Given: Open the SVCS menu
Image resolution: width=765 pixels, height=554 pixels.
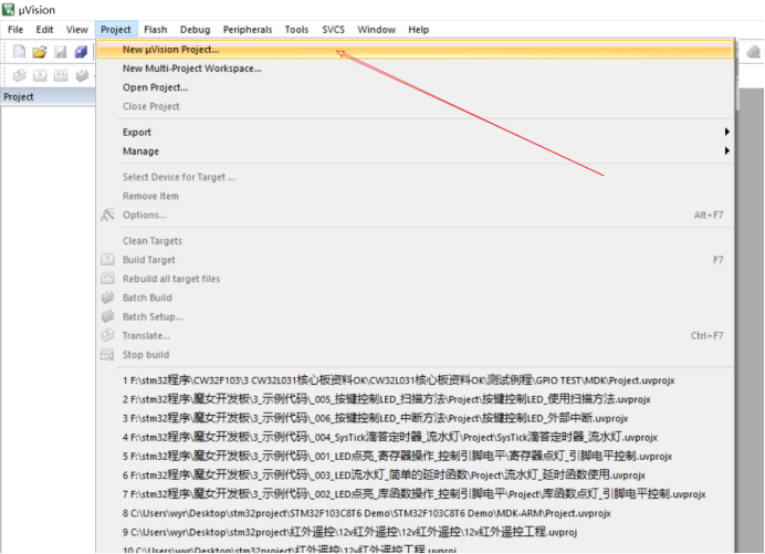Looking at the screenshot, I should [x=333, y=30].
